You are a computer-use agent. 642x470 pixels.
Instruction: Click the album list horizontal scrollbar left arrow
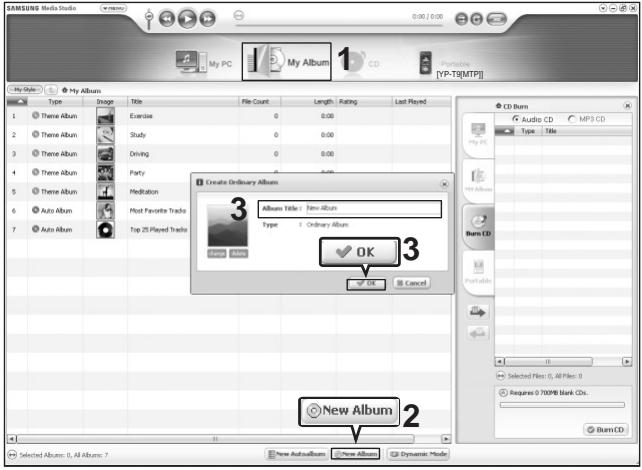(11, 439)
